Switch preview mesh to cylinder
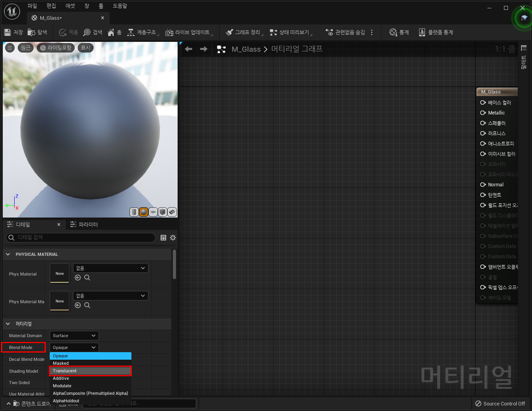Viewport: 532px width, 411px height. [x=134, y=212]
